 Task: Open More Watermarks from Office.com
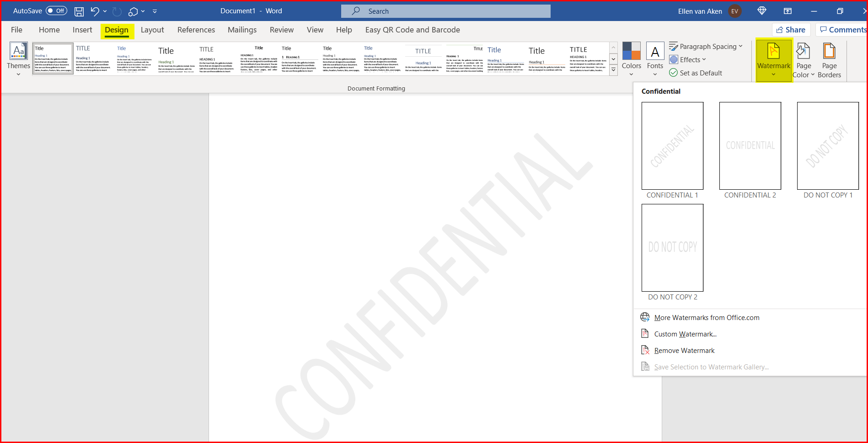point(707,317)
